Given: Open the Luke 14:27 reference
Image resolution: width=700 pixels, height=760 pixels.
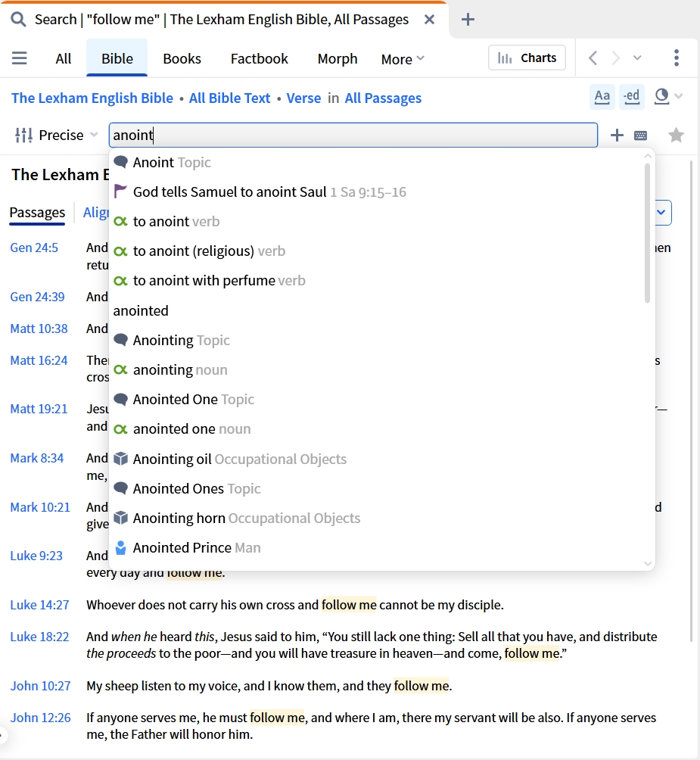Looking at the screenshot, I should point(39,605).
